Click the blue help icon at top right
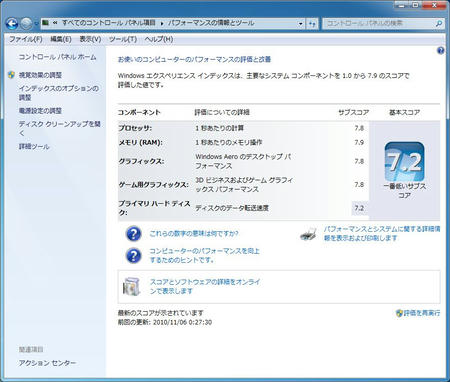The height and width of the screenshot is (382, 450). point(441,51)
